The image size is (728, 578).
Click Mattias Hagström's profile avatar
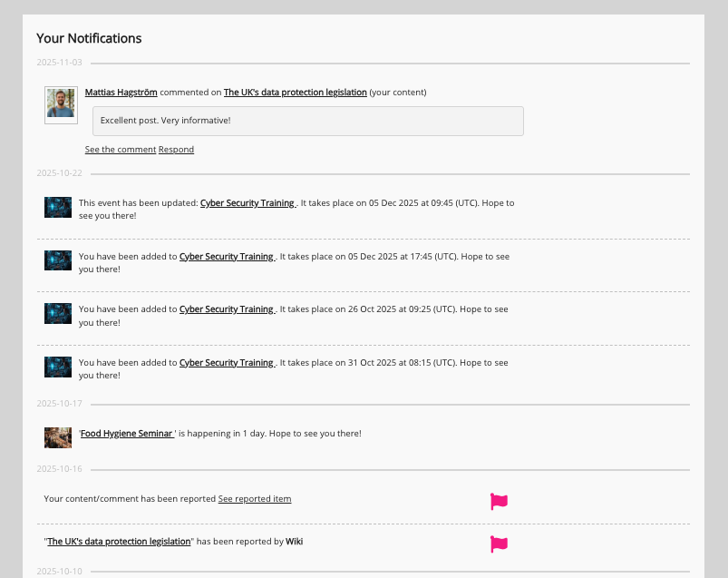pos(62,104)
